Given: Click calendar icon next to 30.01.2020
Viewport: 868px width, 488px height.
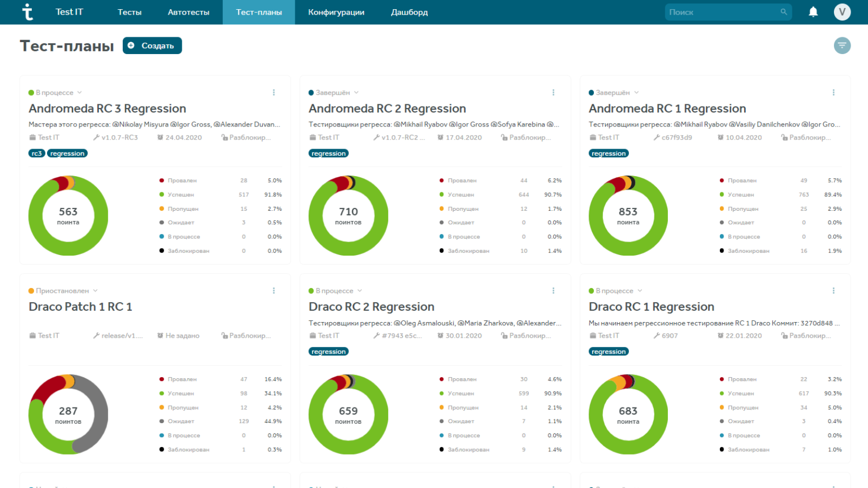Looking at the screenshot, I should coord(440,336).
